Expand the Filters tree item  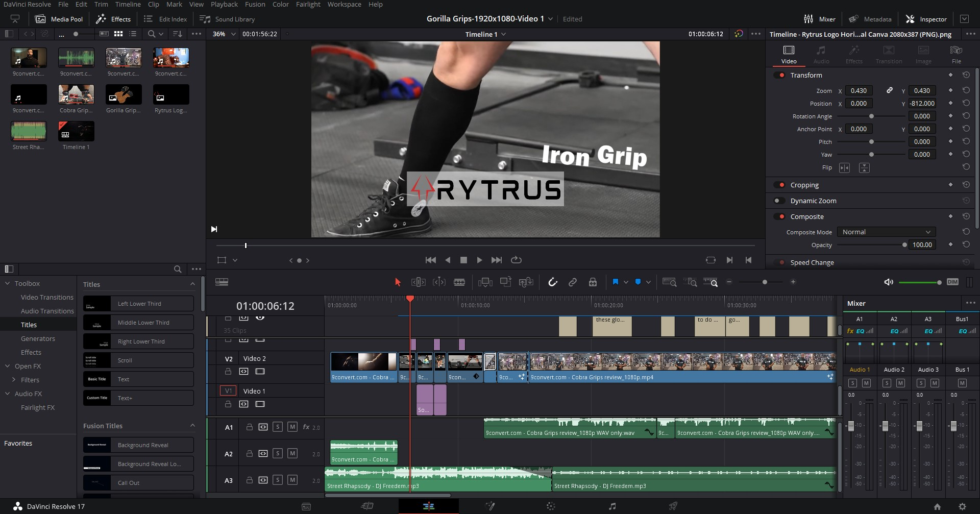tap(14, 380)
